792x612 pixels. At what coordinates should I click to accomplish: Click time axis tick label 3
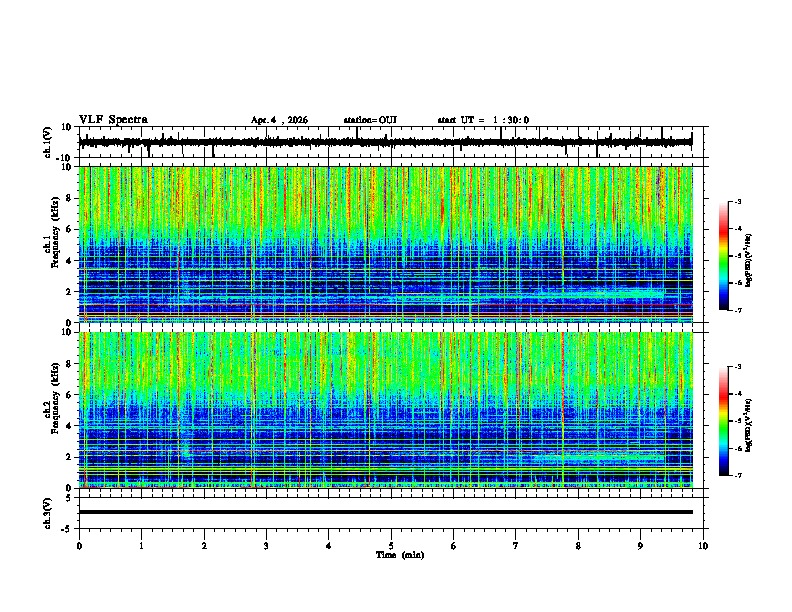click(x=266, y=546)
